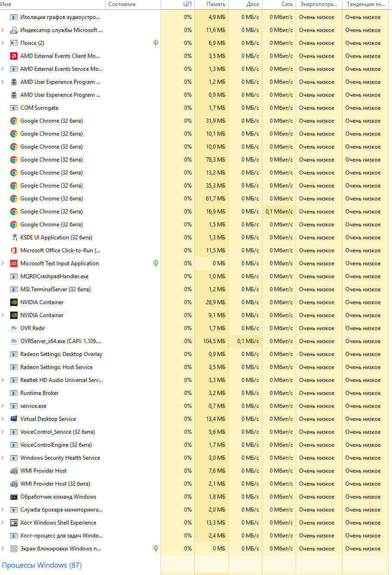Select the Runtime Broker process name
Viewport: 392px width, 575px height.
(39, 393)
